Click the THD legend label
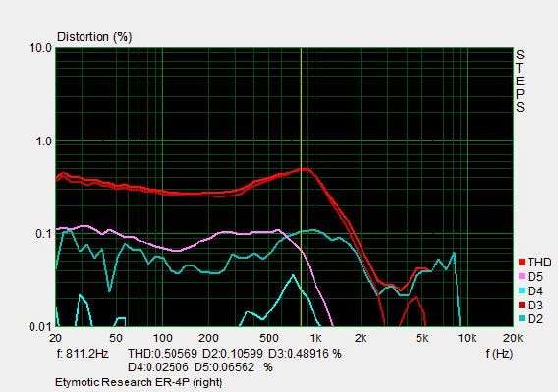The width and height of the screenshot is (558, 392). (539, 262)
